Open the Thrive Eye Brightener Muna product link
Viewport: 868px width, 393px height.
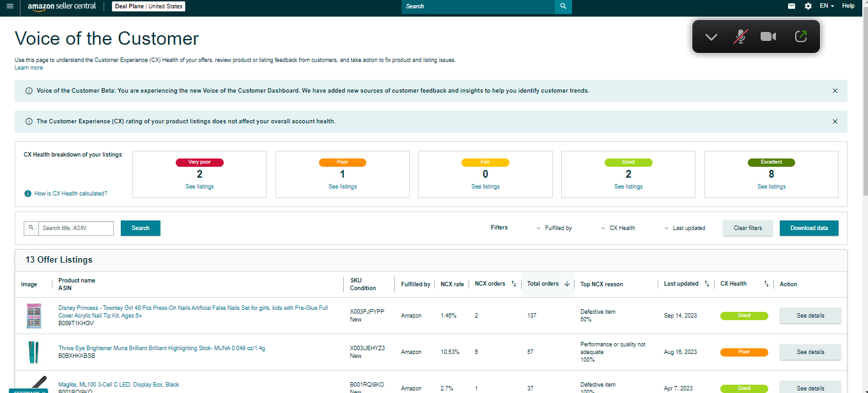coord(162,348)
